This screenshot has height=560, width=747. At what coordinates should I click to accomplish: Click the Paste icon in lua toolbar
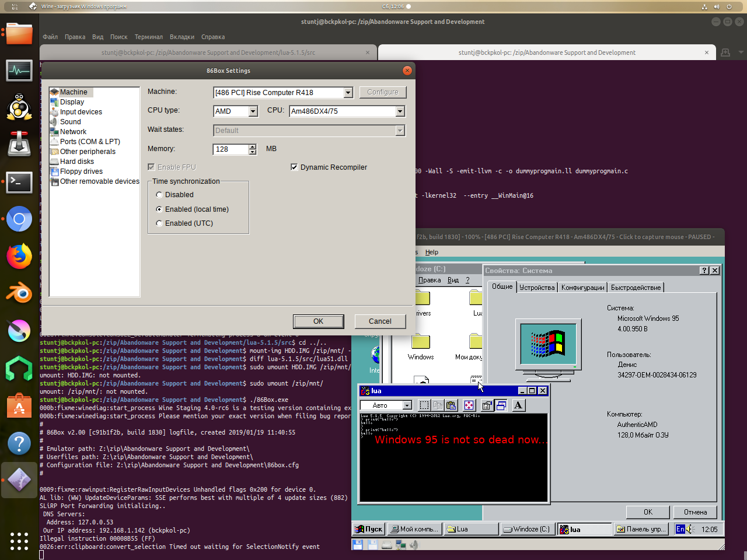click(451, 405)
